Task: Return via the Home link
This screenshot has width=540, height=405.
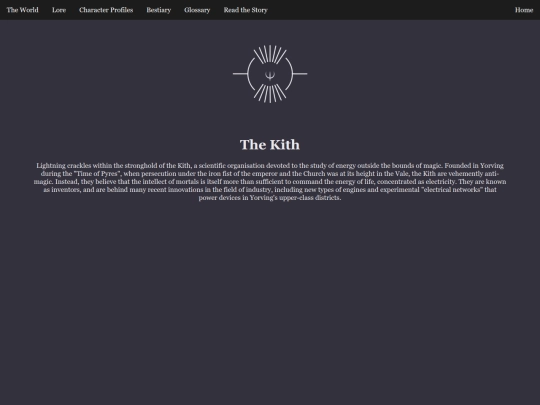Action: pos(524,10)
